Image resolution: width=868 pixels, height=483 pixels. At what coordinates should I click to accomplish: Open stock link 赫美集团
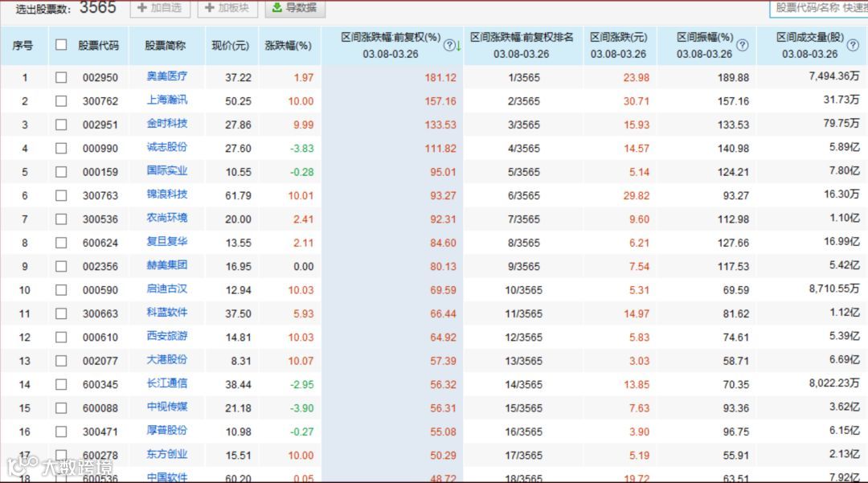point(166,265)
